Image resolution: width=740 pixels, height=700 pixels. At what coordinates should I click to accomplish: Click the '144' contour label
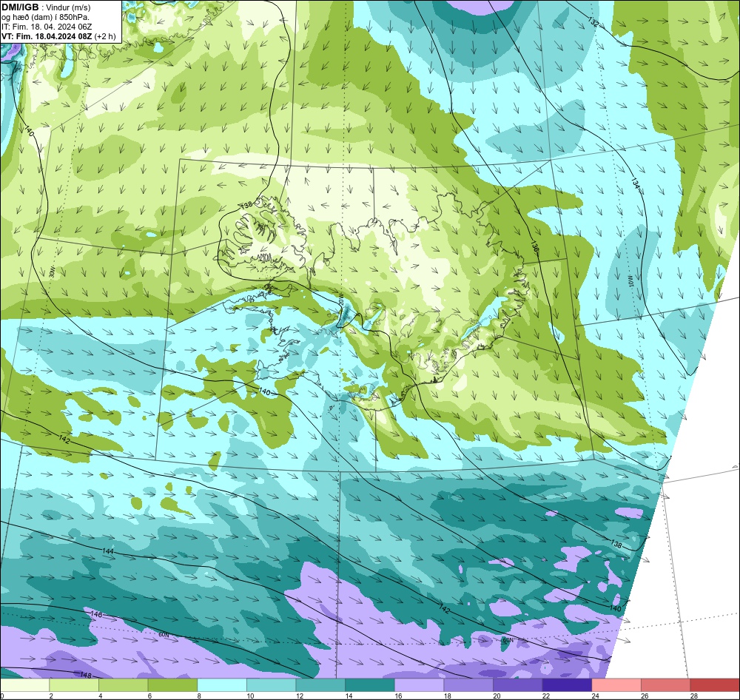[x=108, y=551]
